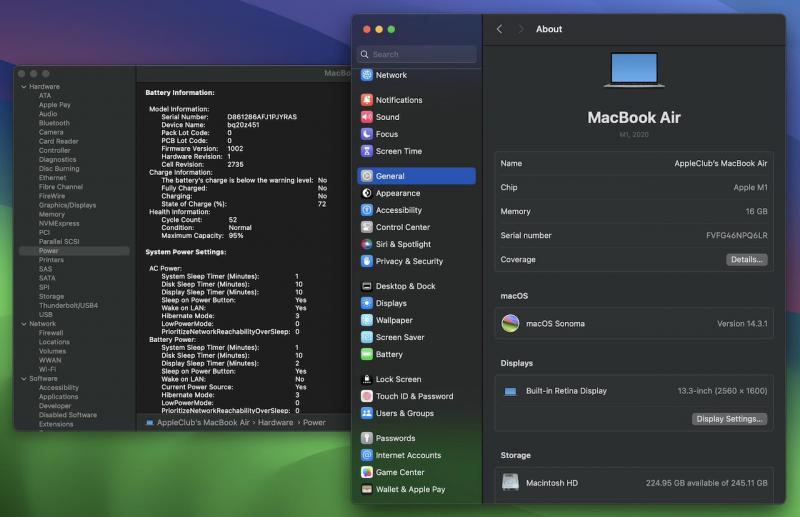Select Ethernet in hardware list

[x=52, y=178]
